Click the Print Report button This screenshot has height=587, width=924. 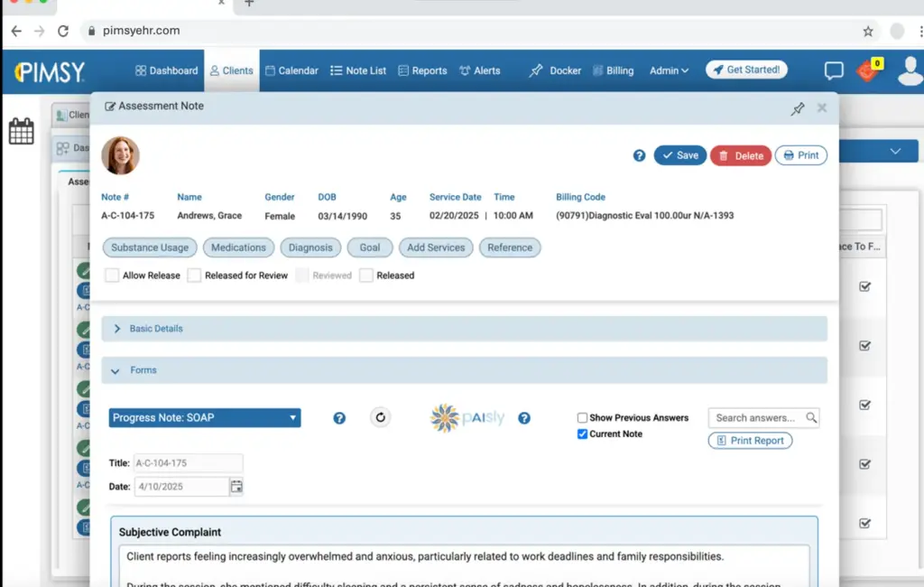click(x=750, y=441)
